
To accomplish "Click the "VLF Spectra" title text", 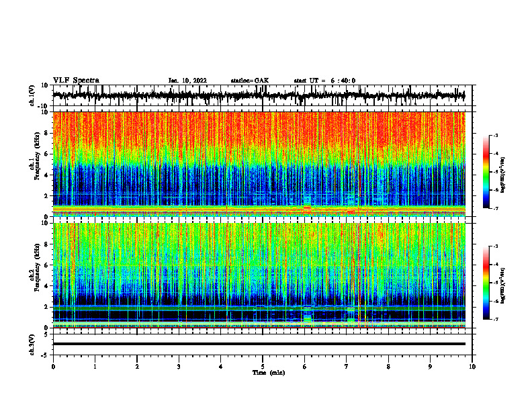I will point(76,81).
